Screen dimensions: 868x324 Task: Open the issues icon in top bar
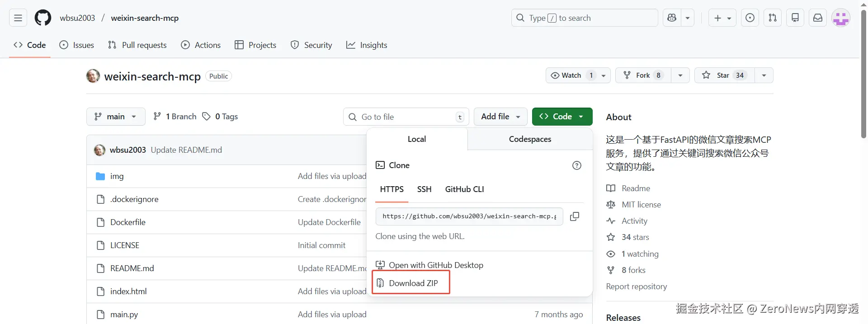(750, 18)
